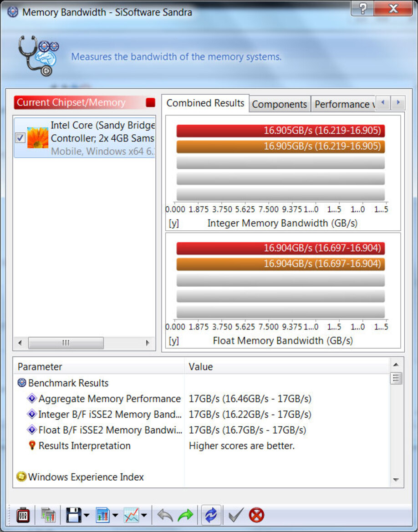The width and height of the screenshot is (418, 532).
Task: Open dropdown arrow beside line graph icon
Action: 144,515
